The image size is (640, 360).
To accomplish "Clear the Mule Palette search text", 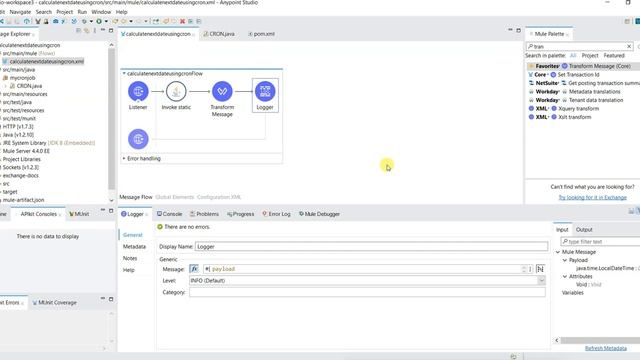I will 629,47.
